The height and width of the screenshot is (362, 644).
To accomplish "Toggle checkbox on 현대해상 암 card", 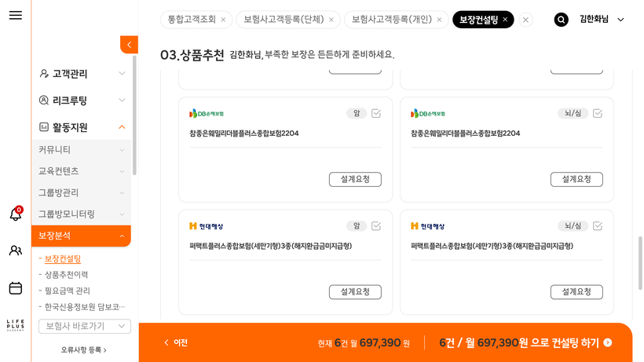I will pyautogui.click(x=376, y=226).
